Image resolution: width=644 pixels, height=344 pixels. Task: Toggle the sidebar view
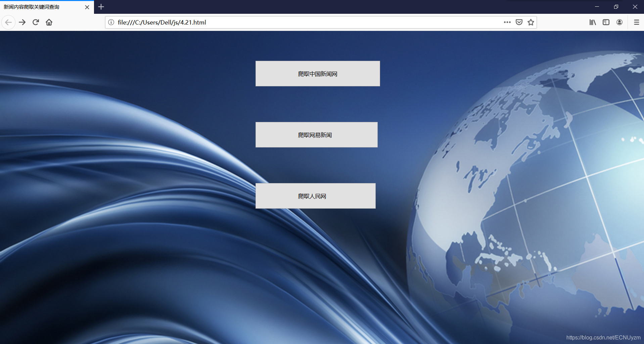[x=606, y=23]
